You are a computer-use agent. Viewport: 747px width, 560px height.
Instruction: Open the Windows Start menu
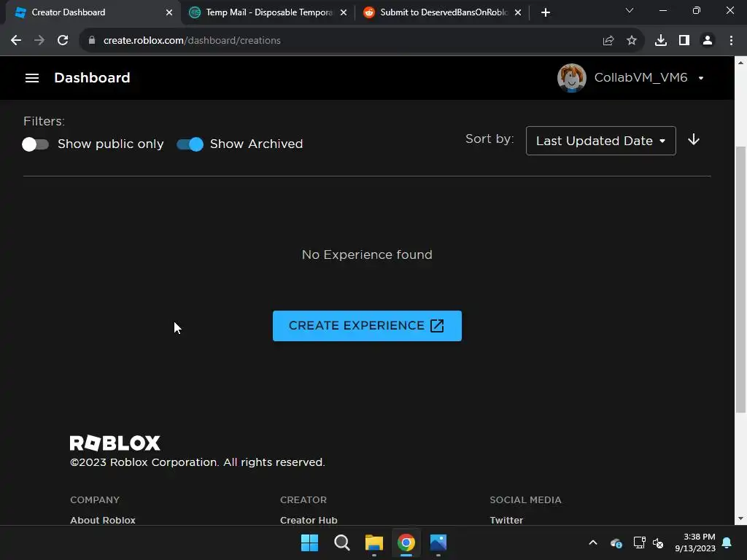click(309, 542)
